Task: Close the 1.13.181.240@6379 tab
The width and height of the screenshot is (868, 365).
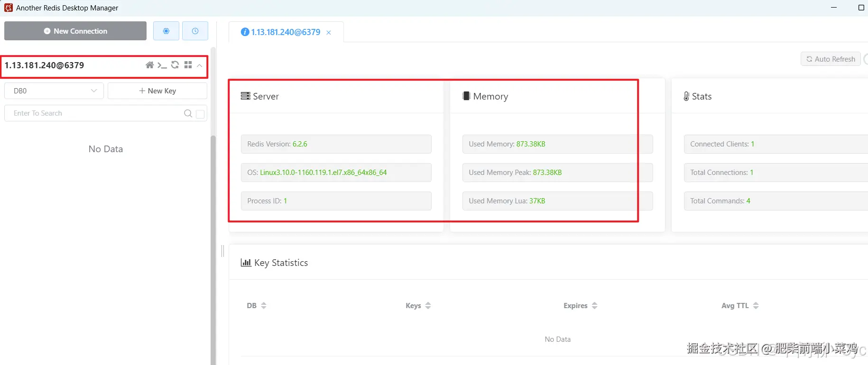Action: (329, 33)
